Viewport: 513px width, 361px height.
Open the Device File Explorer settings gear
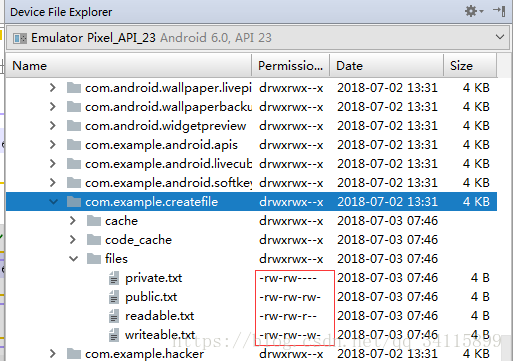[x=473, y=12]
